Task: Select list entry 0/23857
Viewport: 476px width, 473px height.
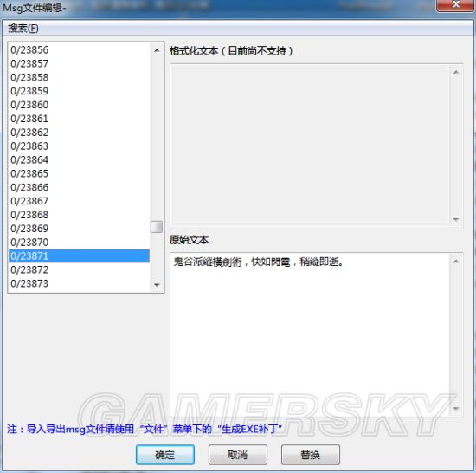Action: 79,63
